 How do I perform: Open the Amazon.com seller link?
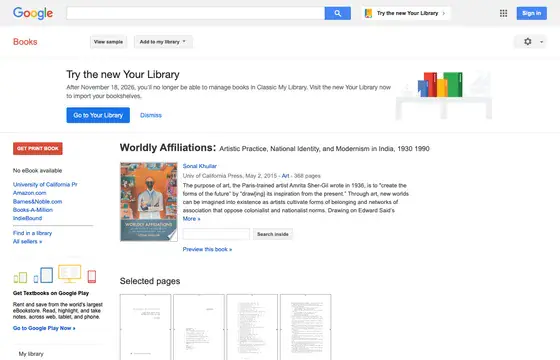pyautogui.click(x=30, y=193)
